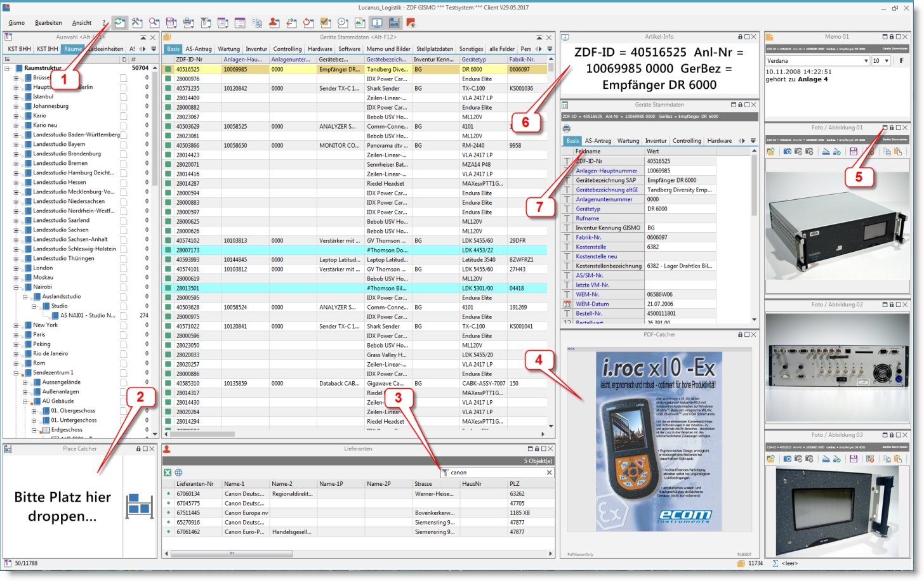
Task: Click the bold F button in Memo 01
Action: click(901, 61)
